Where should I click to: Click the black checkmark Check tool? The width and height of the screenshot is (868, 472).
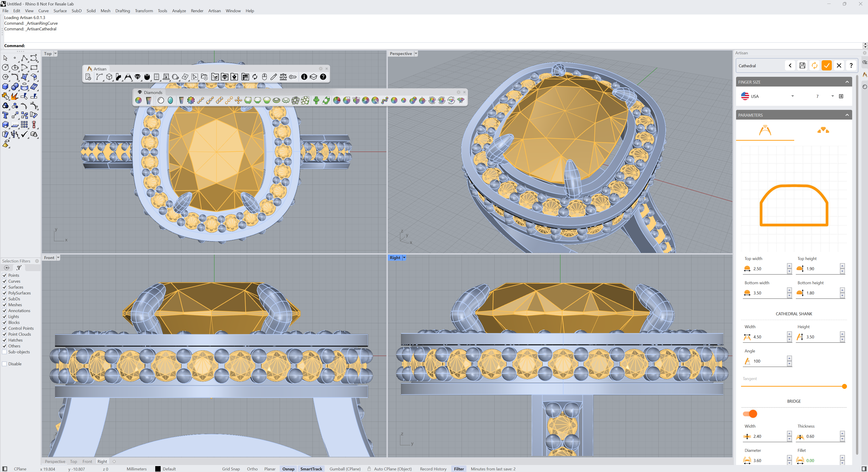pyautogui.click(x=24, y=134)
